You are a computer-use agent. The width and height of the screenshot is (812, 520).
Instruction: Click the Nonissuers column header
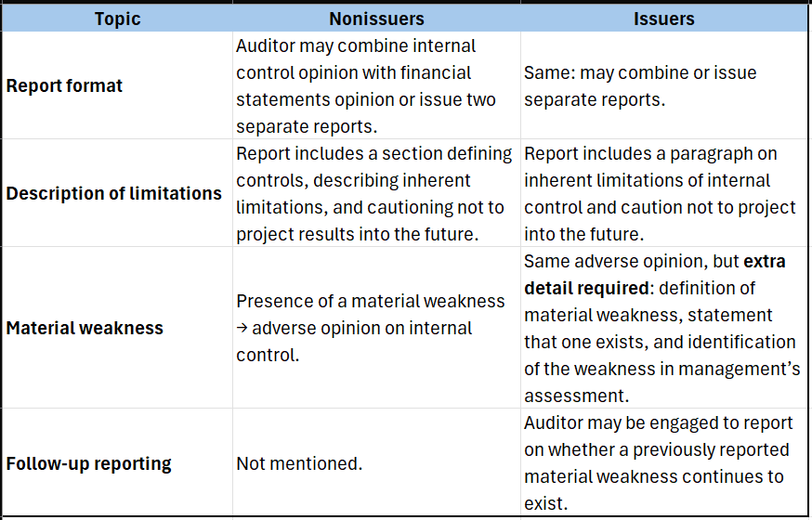pos(376,19)
